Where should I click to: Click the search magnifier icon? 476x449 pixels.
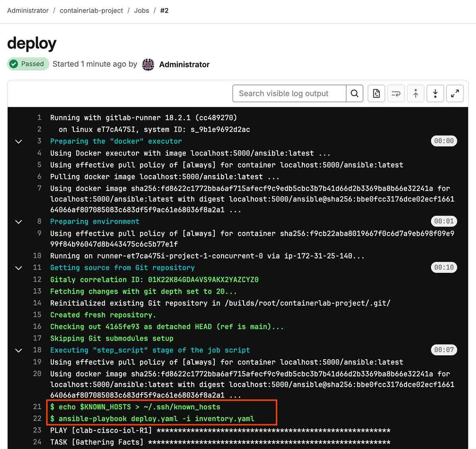coord(354,93)
